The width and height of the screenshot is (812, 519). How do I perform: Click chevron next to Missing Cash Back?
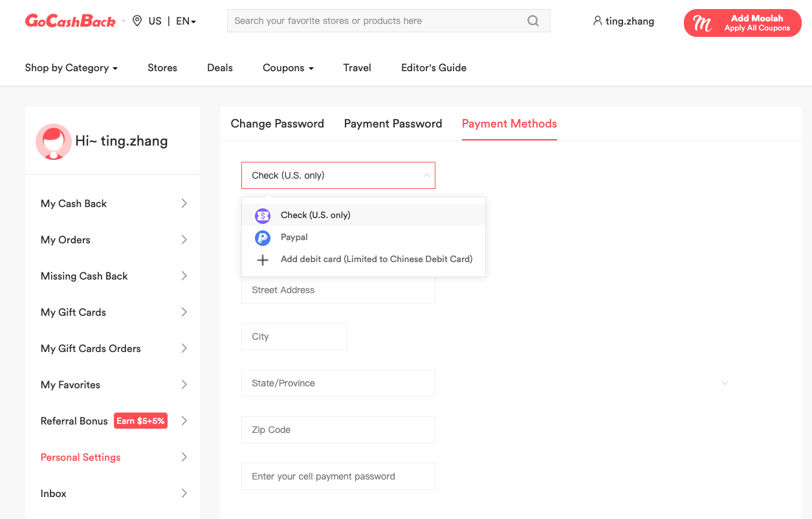[x=184, y=276]
